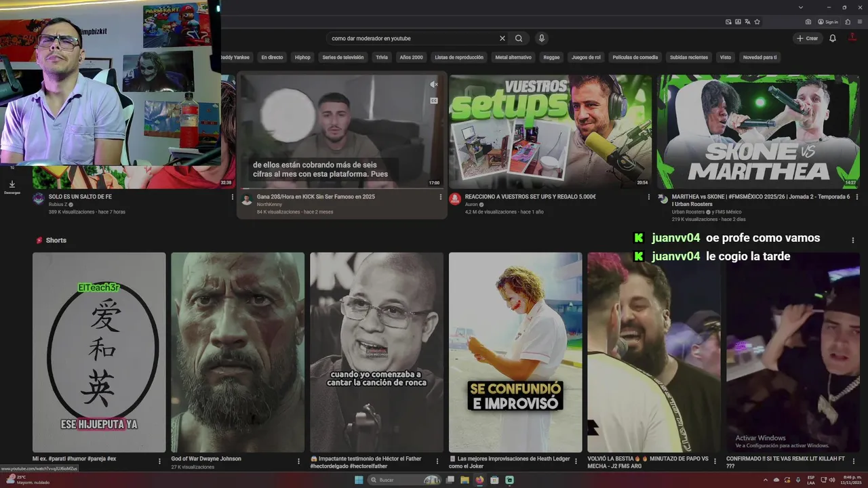Open options for Heath Ledger Joker short

pyautogui.click(x=576, y=461)
